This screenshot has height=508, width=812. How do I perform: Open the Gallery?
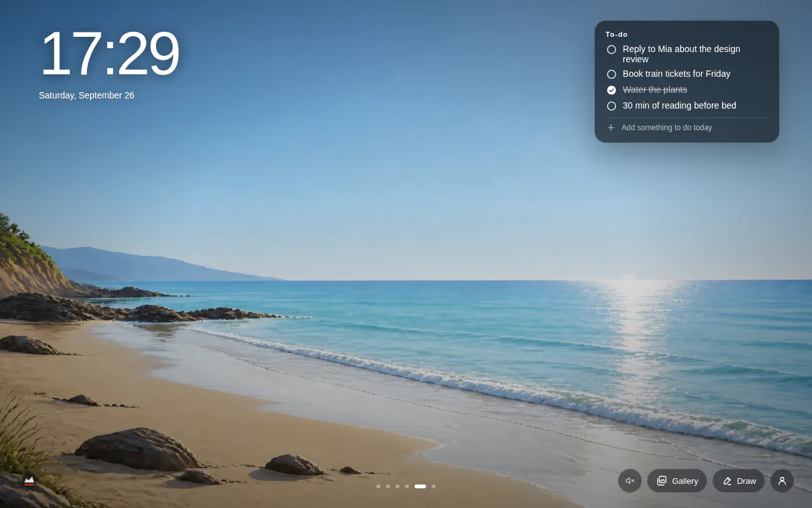(x=677, y=481)
